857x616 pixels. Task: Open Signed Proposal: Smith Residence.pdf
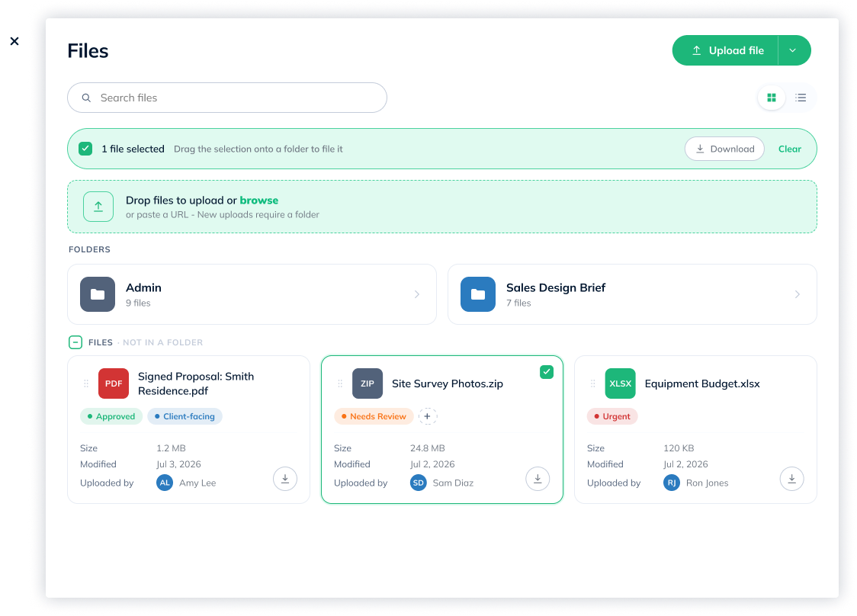[x=196, y=383]
